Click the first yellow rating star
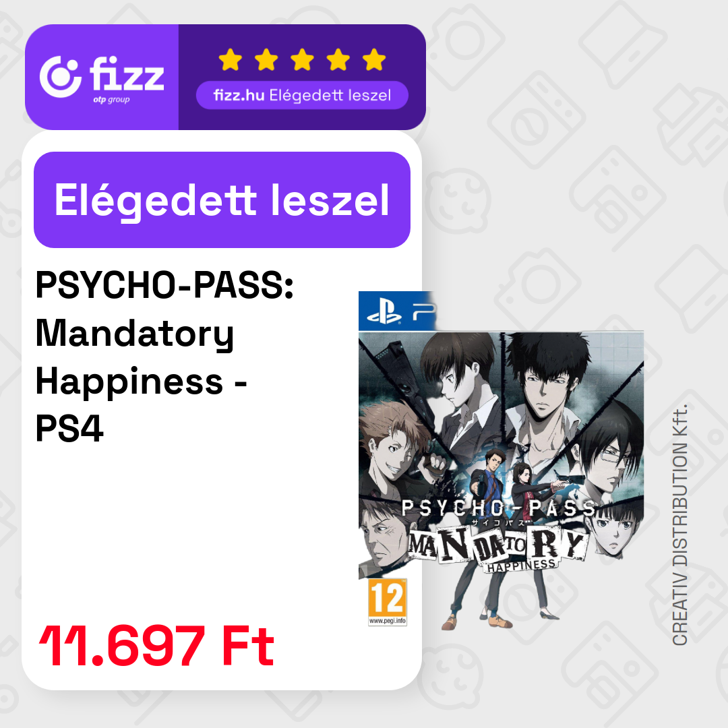 (x=231, y=59)
